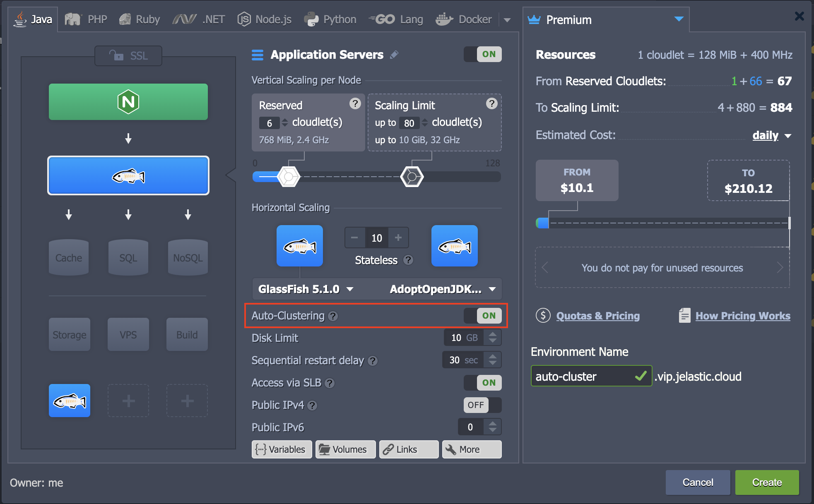Switch to the GO Lang tab
This screenshot has width=814, height=504.
tap(395, 19)
